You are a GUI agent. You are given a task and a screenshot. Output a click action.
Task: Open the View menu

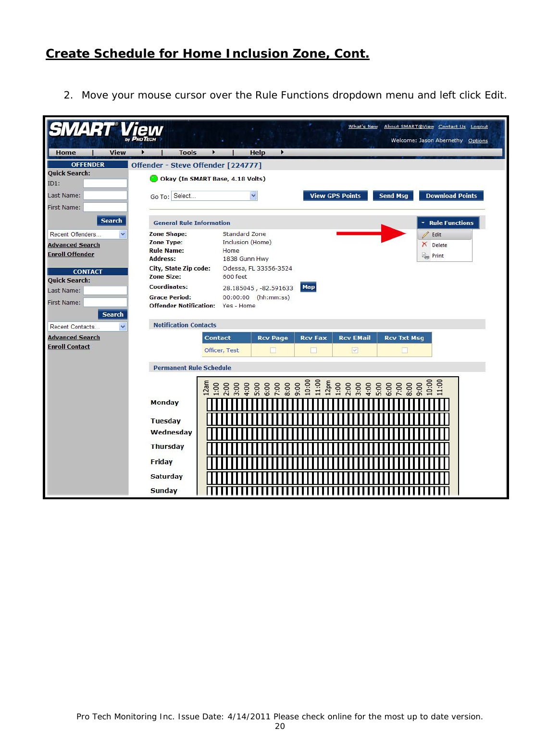[x=118, y=153]
